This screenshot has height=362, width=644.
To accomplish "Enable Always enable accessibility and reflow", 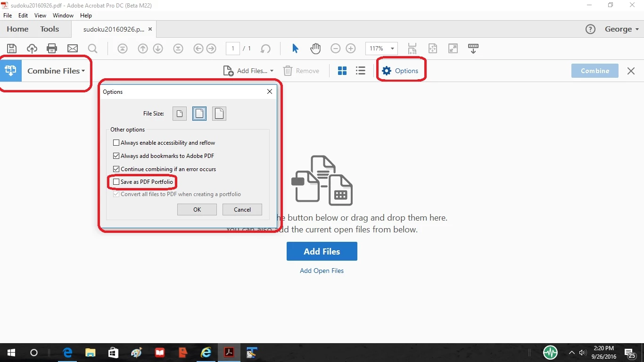I will tap(116, 143).
